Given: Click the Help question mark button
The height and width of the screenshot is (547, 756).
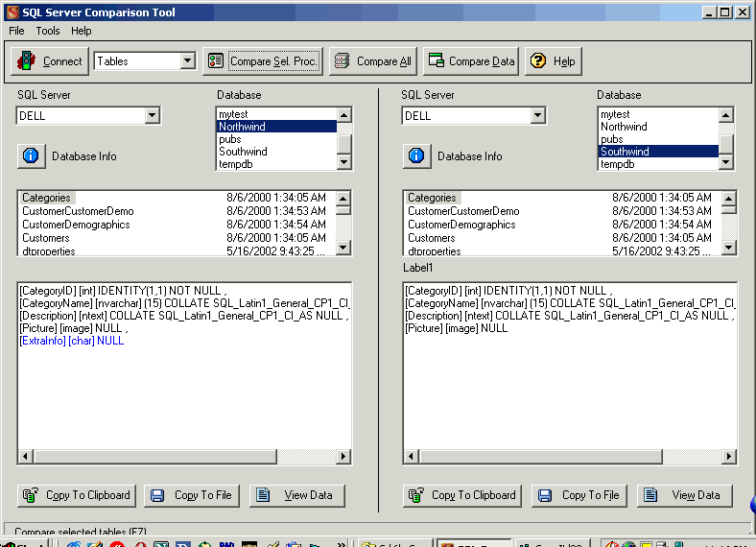Looking at the screenshot, I should [553, 61].
